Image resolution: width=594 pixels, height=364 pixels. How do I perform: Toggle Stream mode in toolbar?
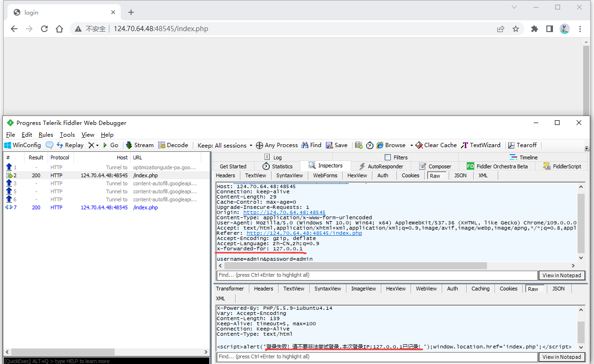tap(140, 145)
